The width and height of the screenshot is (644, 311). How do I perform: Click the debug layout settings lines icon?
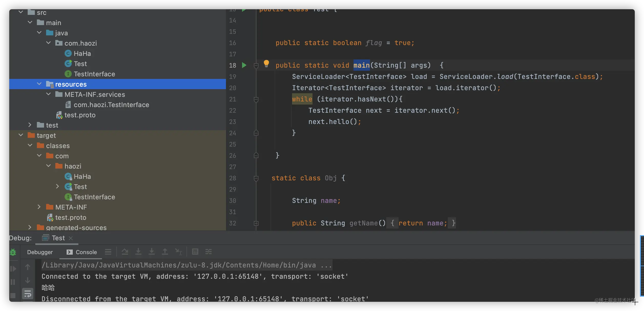coord(108,252)
